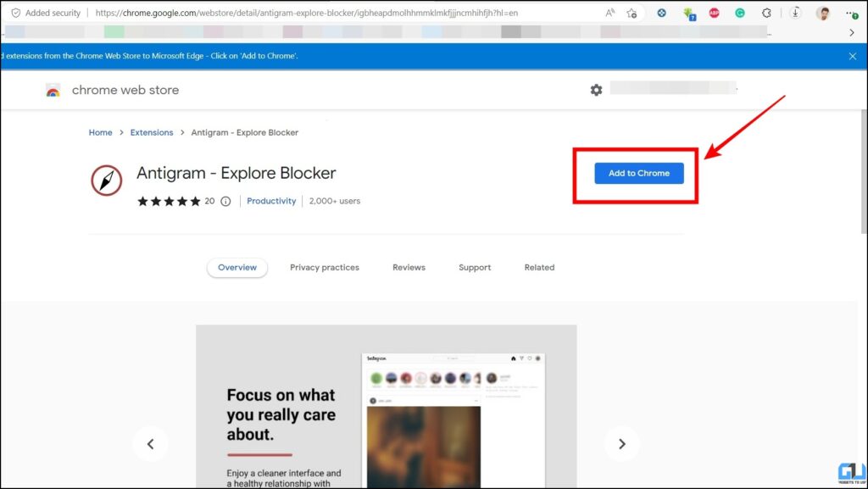The height and width of the screenshot is (489, 868).
Task: Open the AdBlock Plus extension icon
Action: (714, 13)
